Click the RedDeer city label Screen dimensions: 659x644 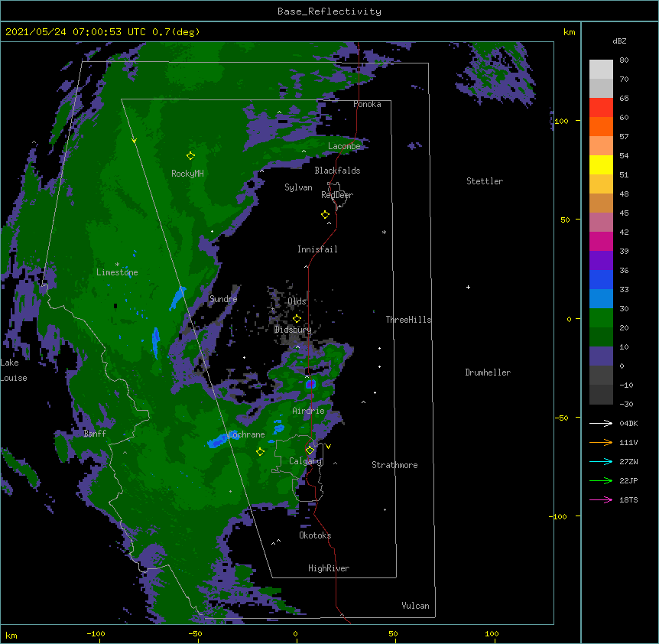[x=337, y=195]
